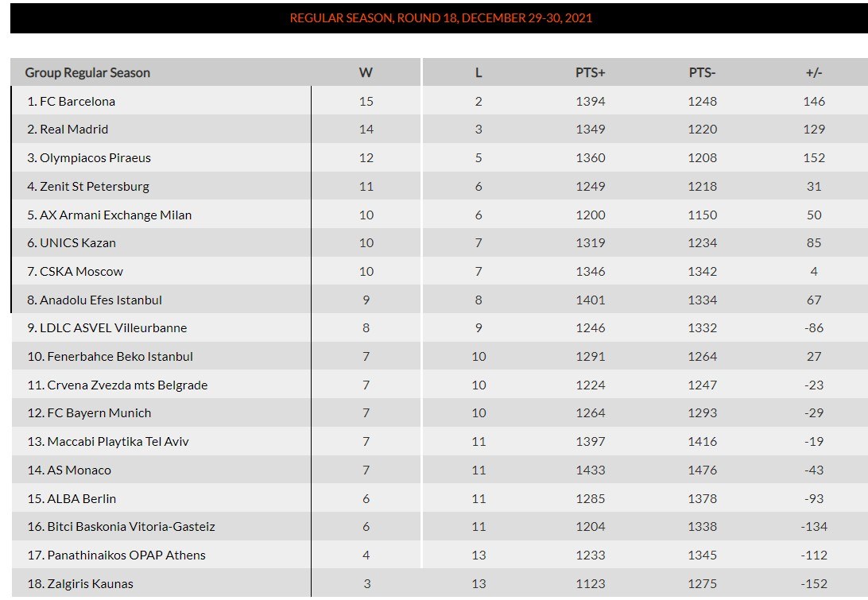This screenshot has height=600, width=868.
Task: Open the Real Madrid team link
Action: [74, 130]
